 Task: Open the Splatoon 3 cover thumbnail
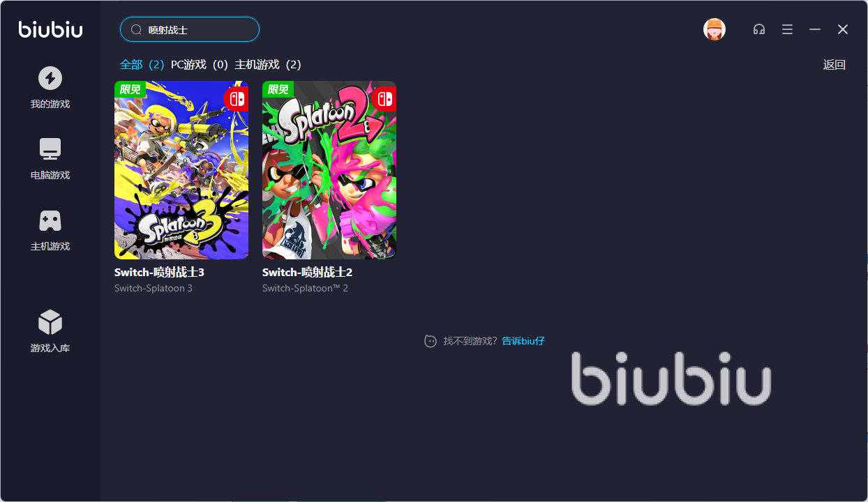181,170
